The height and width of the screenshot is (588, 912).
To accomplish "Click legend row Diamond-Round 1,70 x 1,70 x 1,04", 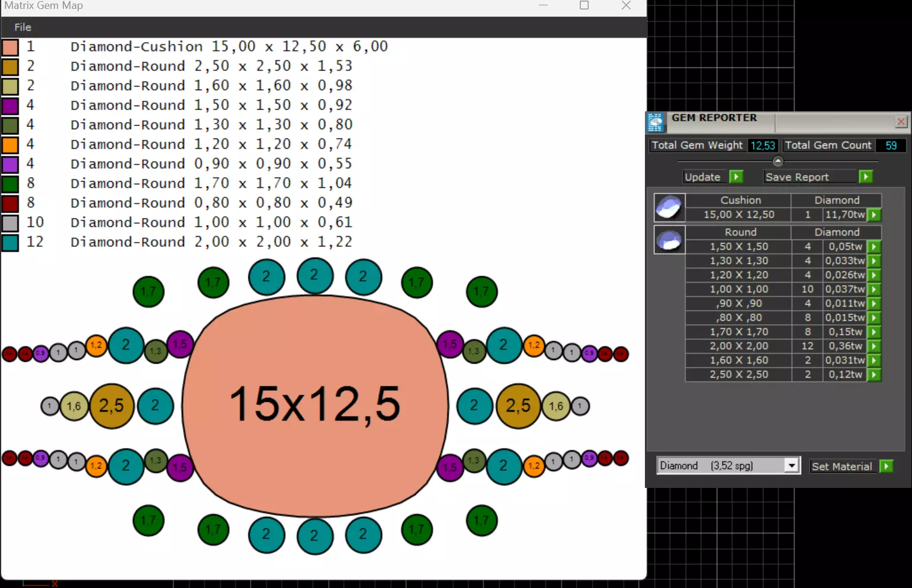I will (x=211, y=184).
